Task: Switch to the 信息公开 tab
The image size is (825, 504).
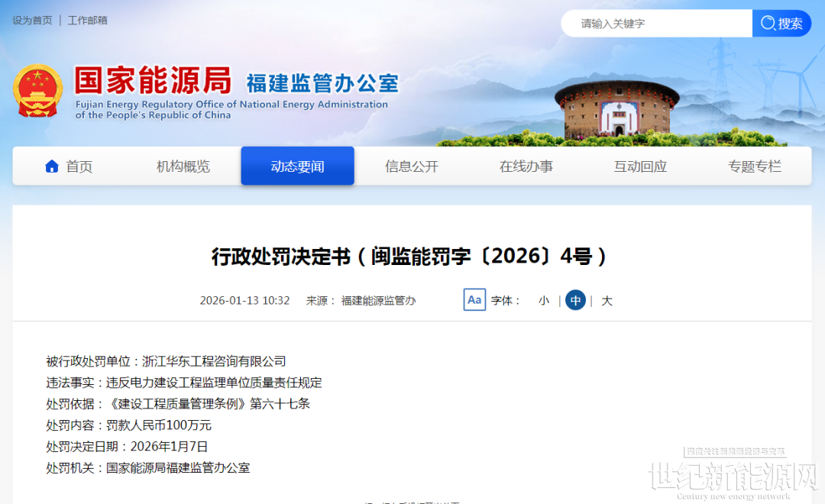Action: 412,166
